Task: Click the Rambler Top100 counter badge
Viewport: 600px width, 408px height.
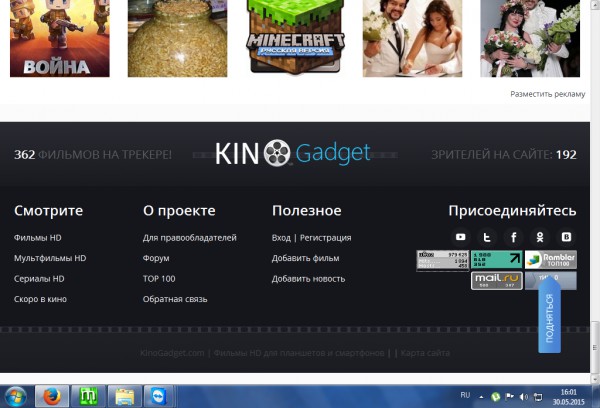Action: point(551,260)
